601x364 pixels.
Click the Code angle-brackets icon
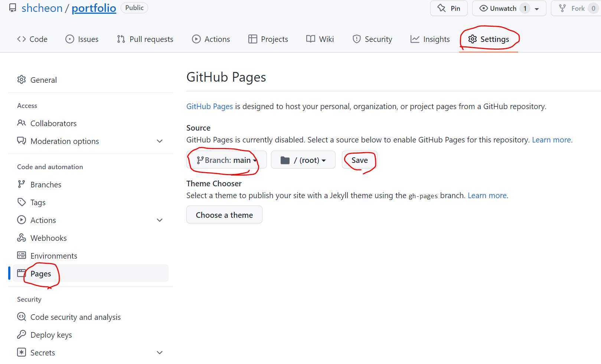[x=22, y=39]
